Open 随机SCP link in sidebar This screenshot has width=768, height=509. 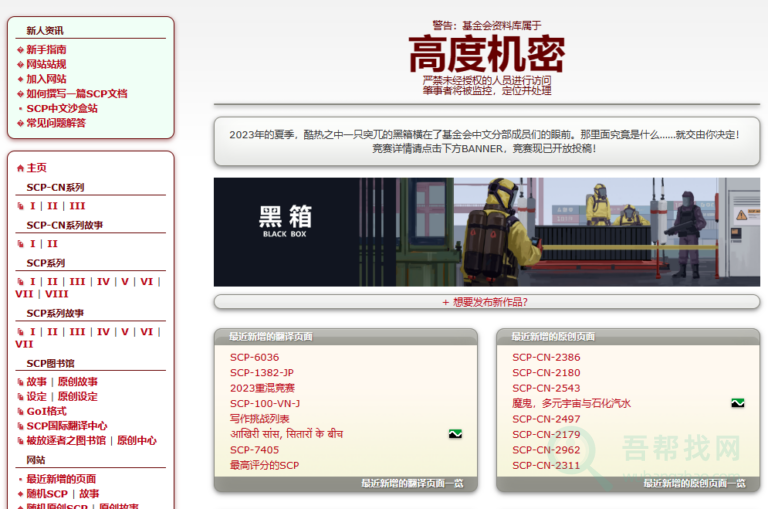[49, 493]
